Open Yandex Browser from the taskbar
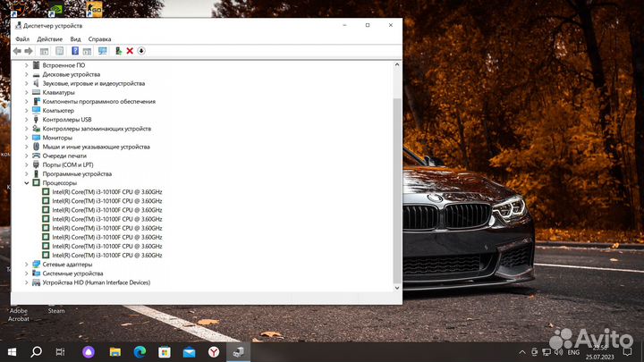 [214, 352]
